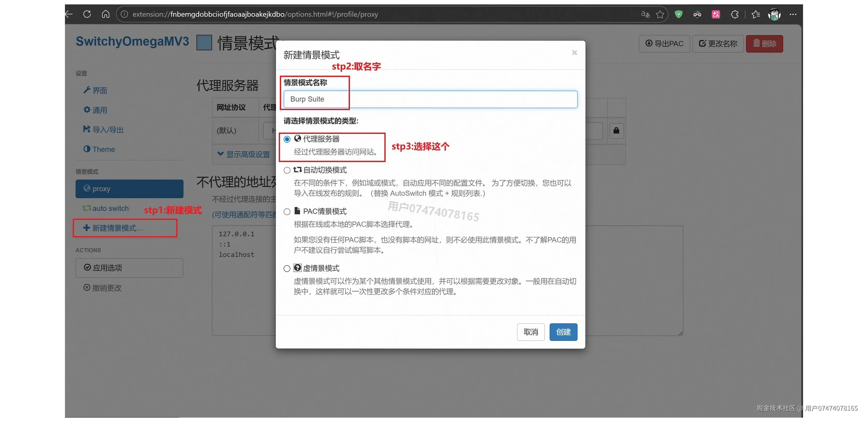Viewport: 868px width, 422px height.
Task: Click the file icon beside PAC情景模式
Action: [297, 211]
